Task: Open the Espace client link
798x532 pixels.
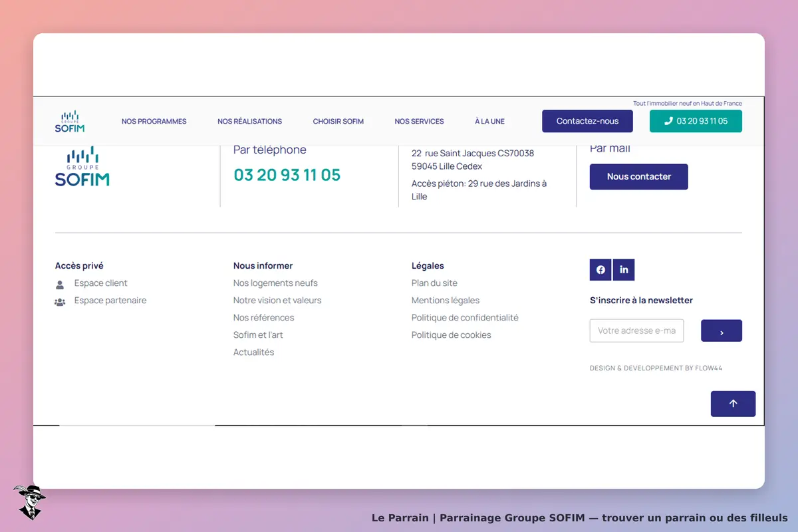Action: point(101,283)
